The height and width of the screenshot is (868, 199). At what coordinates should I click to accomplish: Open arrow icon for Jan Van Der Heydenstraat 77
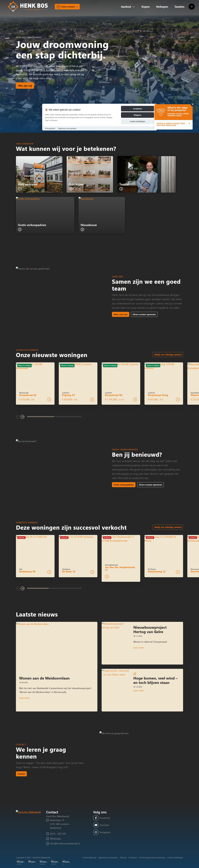pos(107,577)
